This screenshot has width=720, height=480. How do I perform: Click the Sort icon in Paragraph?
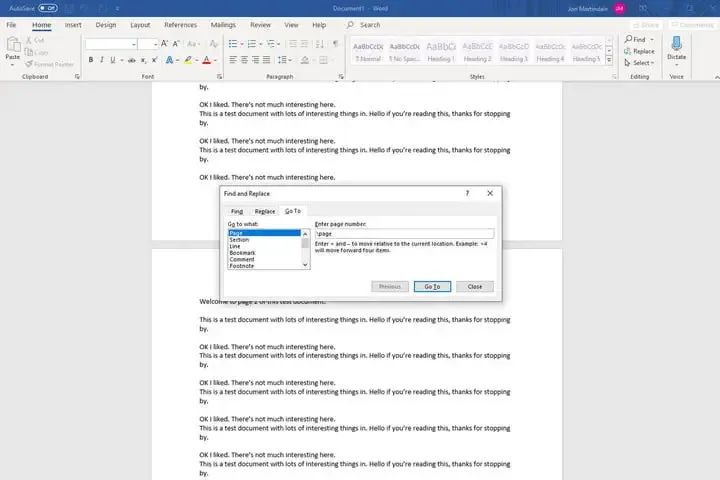click(320, 44)
